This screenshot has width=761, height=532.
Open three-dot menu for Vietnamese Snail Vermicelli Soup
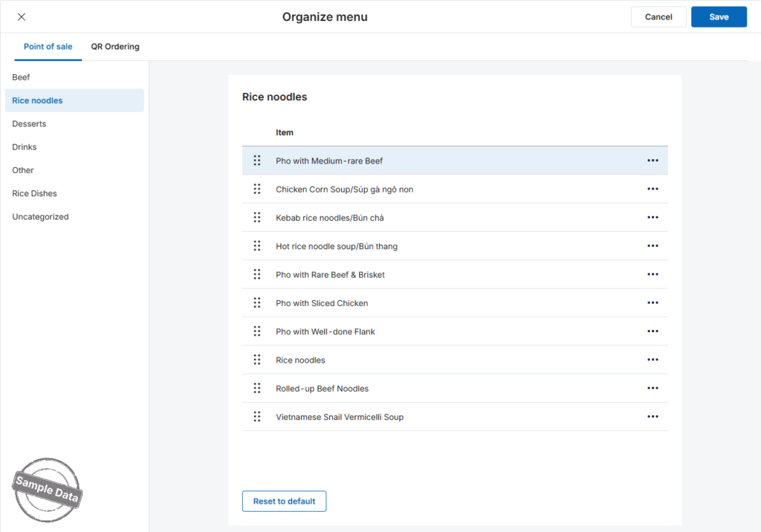tap(652, 417)
